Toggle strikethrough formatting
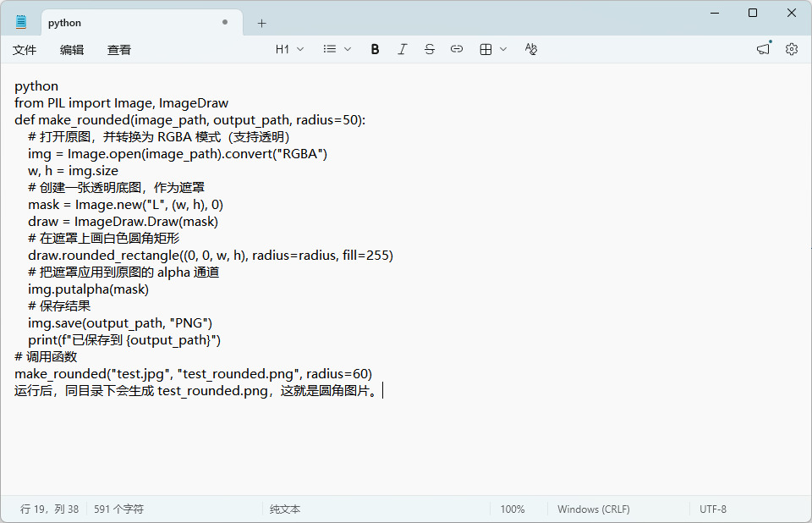 coord(430,49)
